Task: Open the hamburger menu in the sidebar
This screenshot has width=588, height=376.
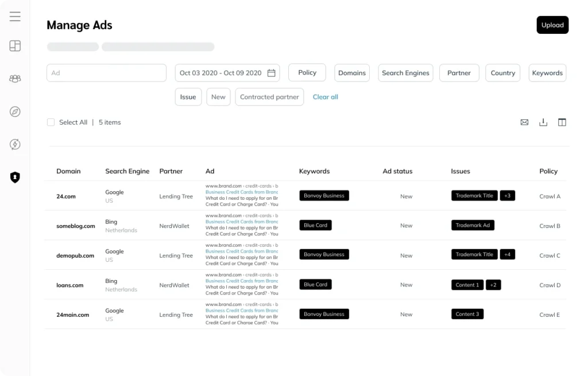Action: [x=15, y=16]
